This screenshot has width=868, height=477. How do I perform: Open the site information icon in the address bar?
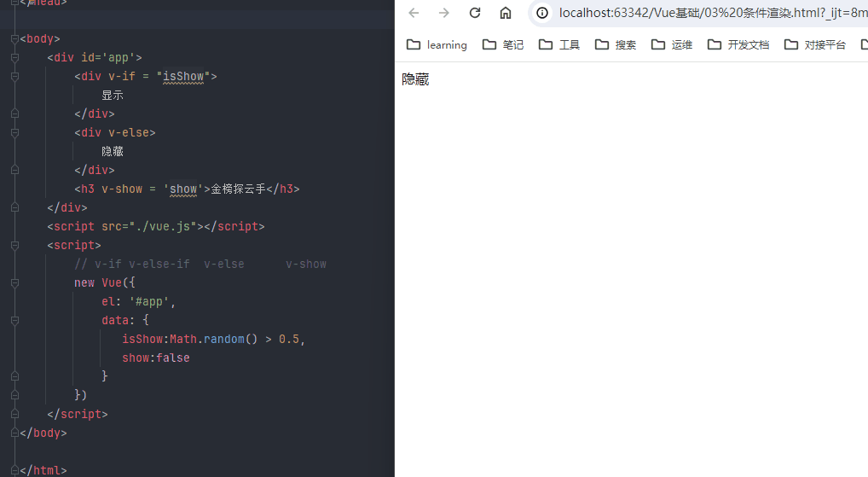(542, 13)
